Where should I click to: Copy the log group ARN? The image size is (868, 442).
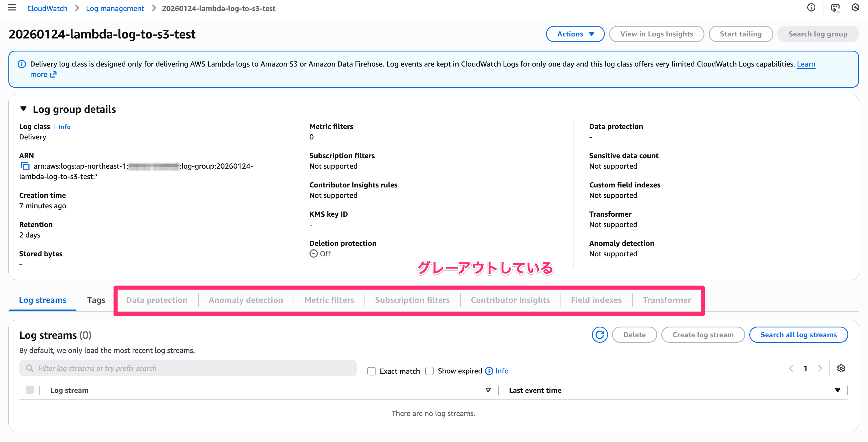[x=25, y=166]
